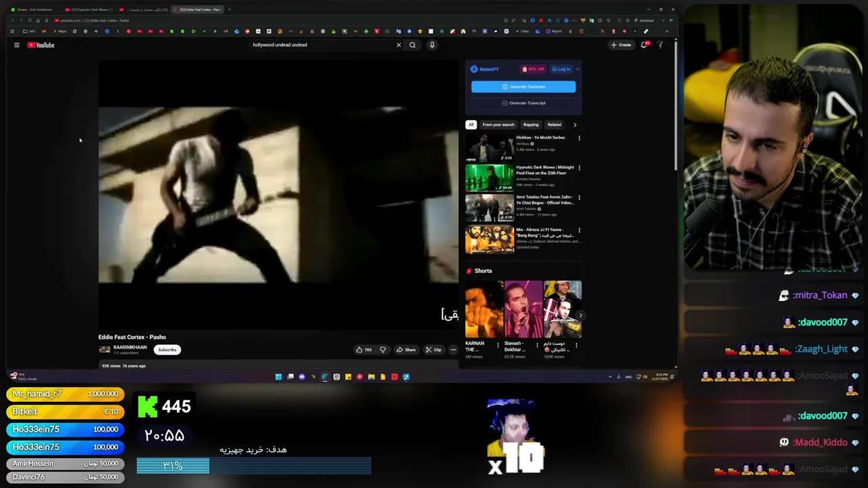Reload the current page

[29, 20]
